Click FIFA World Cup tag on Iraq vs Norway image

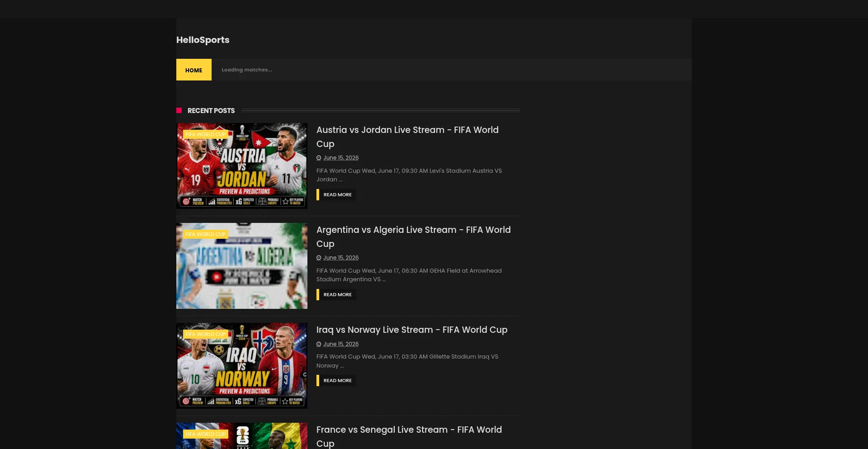[206, 334]
